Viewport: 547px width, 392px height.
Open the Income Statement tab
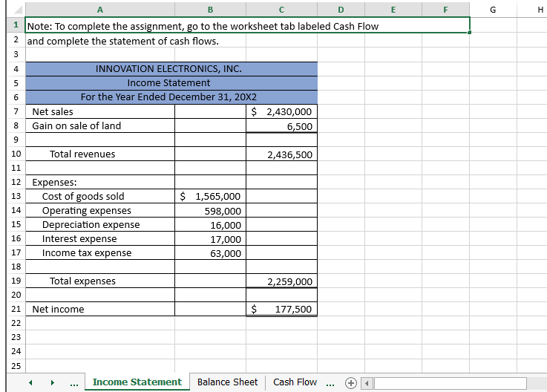[137, 382]
